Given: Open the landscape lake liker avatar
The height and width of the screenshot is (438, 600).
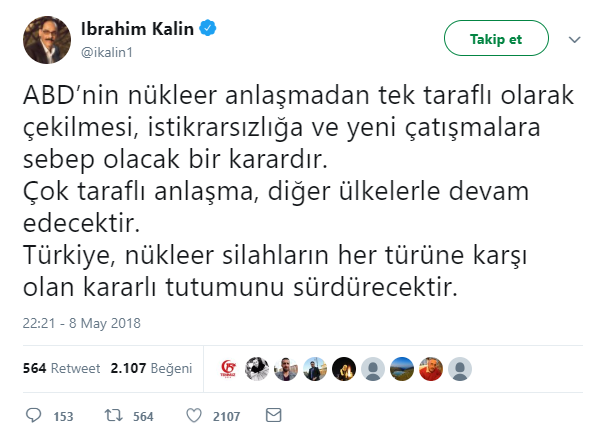Looking at the screenshot, I should coord(402,369).
